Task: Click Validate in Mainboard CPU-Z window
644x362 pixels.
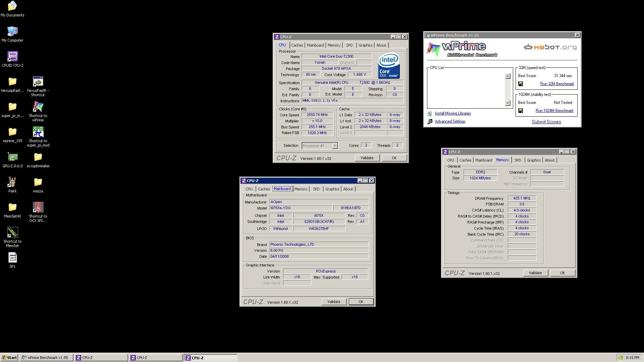Action: pos(333,302)
